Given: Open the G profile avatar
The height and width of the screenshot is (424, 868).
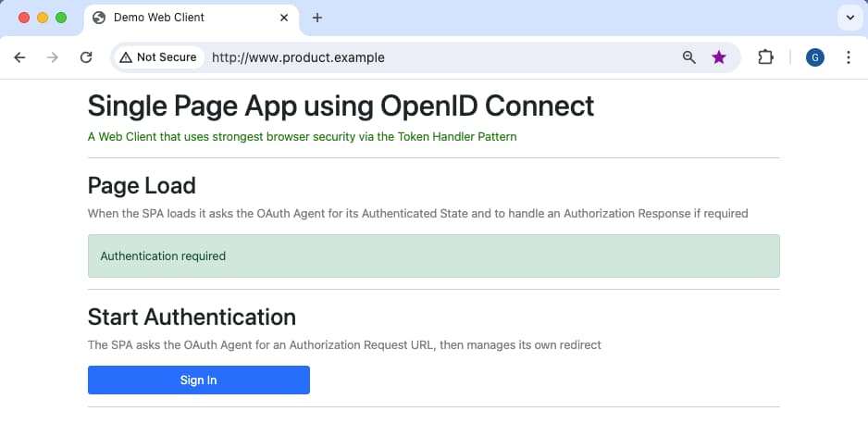Looking at the screenshot, I should [814, 57].
